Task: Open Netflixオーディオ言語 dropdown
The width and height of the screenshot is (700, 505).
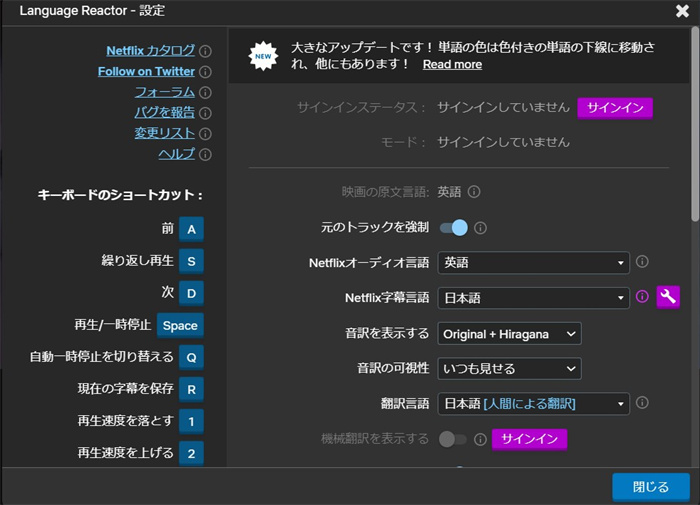Action: tap(533, 263)
